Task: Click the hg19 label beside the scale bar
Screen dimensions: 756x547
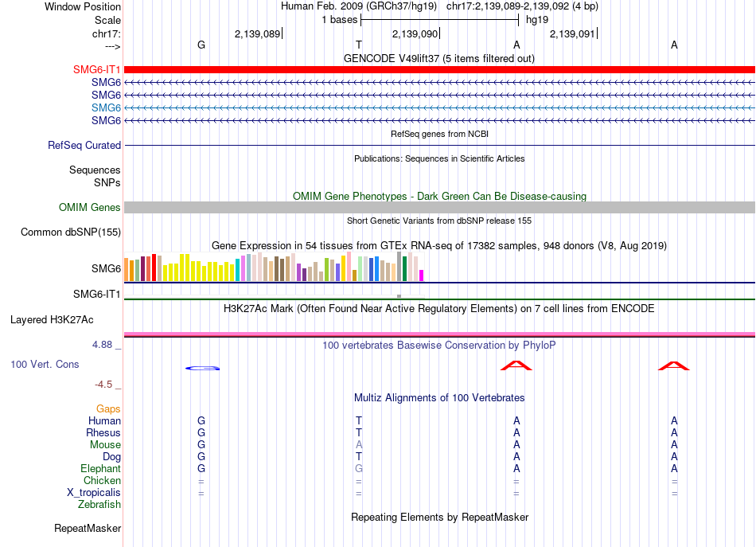Action: click(537, 20)
